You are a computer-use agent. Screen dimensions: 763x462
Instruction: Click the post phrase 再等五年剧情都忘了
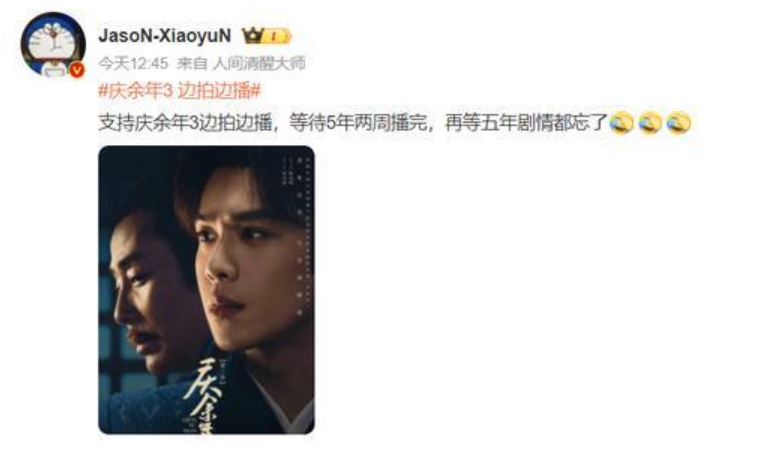pos(527,123)
